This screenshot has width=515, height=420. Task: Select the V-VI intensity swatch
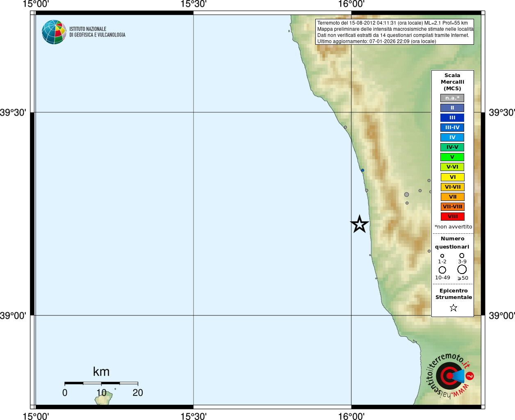coord(452,167)
